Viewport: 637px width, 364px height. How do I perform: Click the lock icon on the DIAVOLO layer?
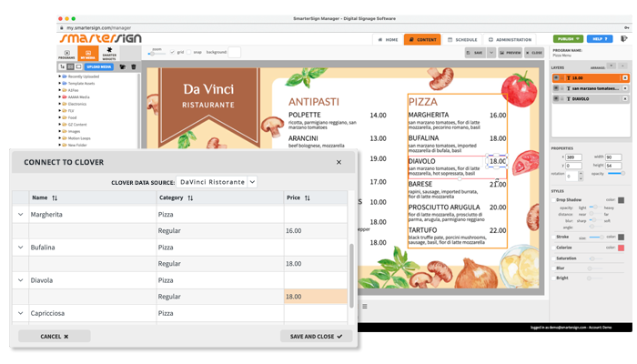click(x=561, y=98)
